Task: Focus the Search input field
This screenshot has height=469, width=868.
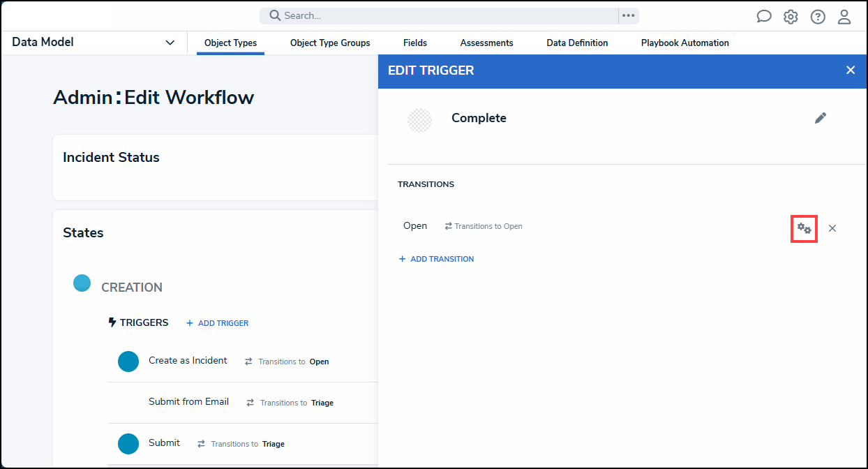Action: pyautogui.click(x=438, y=15)
